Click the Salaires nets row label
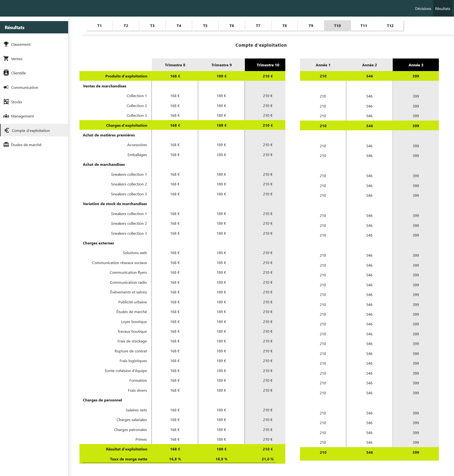This screenshot has width=454, height=476. [136, 410]
